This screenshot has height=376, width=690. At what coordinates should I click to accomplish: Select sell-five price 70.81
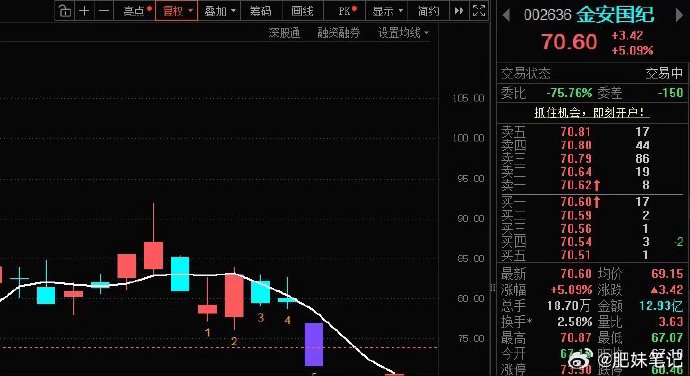(576, 132)
